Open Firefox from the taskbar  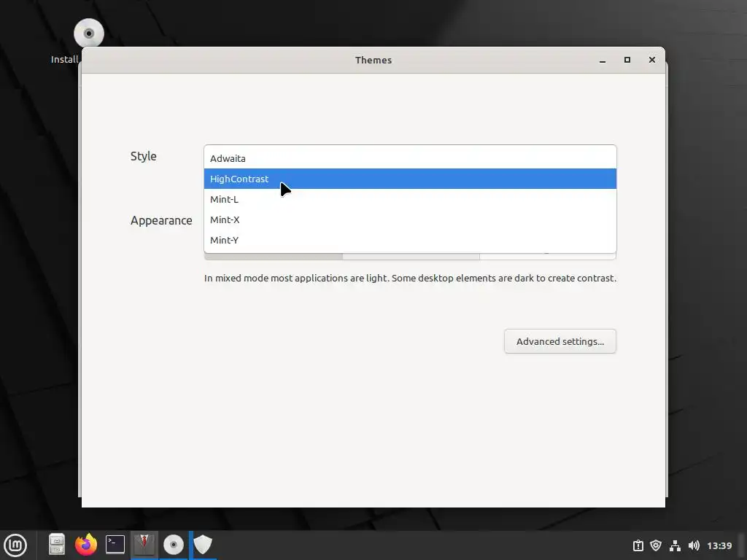[x=86, y=544]
